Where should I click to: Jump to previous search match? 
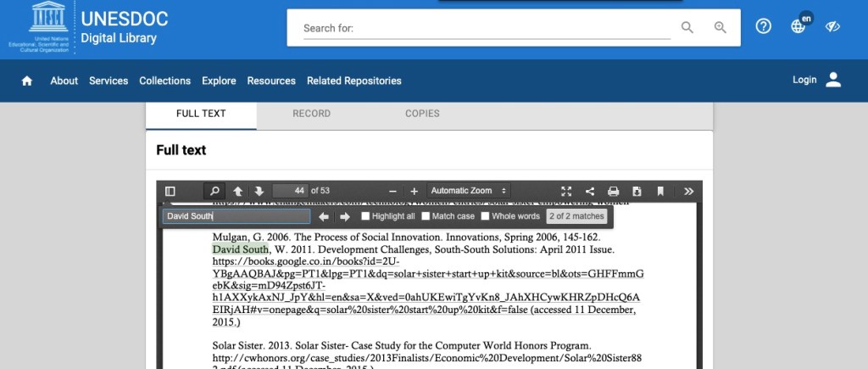tap(324, 216)
